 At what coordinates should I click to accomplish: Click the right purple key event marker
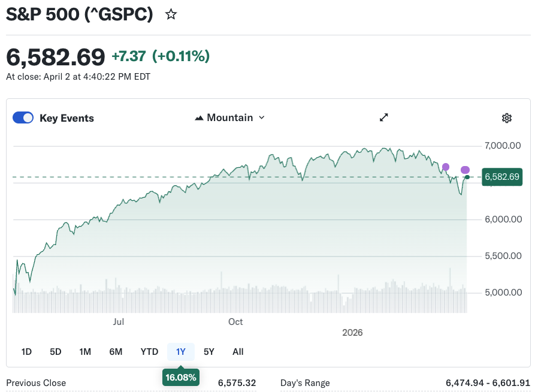[466, 170]
